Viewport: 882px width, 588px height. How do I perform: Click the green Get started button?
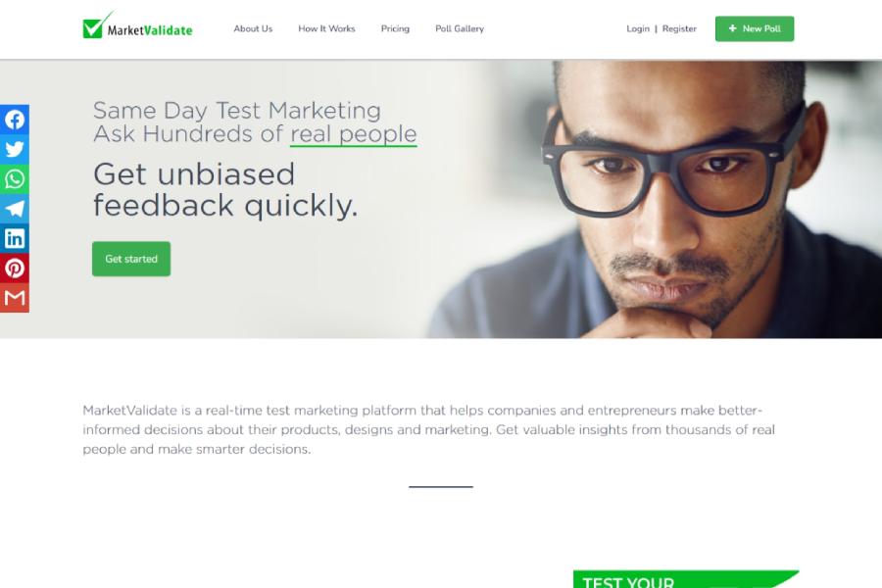(131, 259)
